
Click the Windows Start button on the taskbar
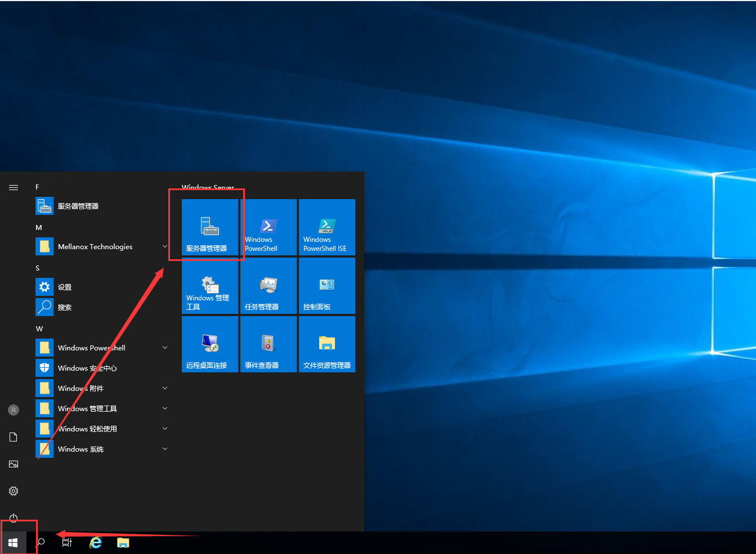(x=13, y=542)
